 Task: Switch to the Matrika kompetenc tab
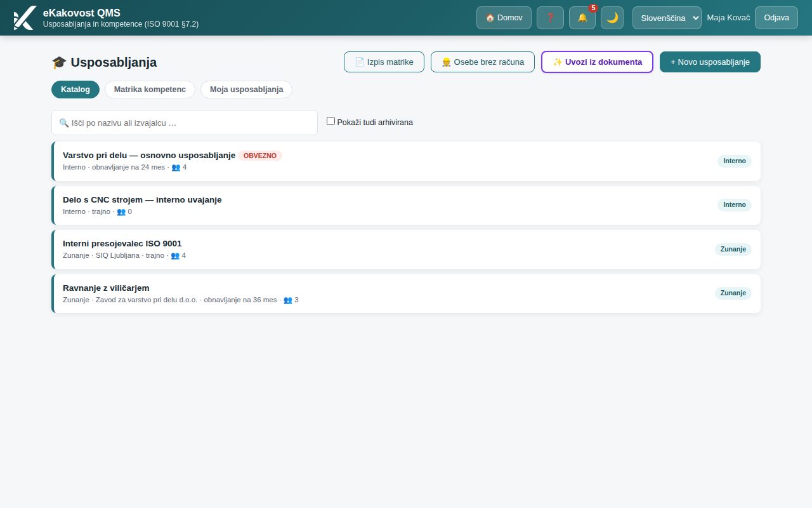tap(150, 90)
